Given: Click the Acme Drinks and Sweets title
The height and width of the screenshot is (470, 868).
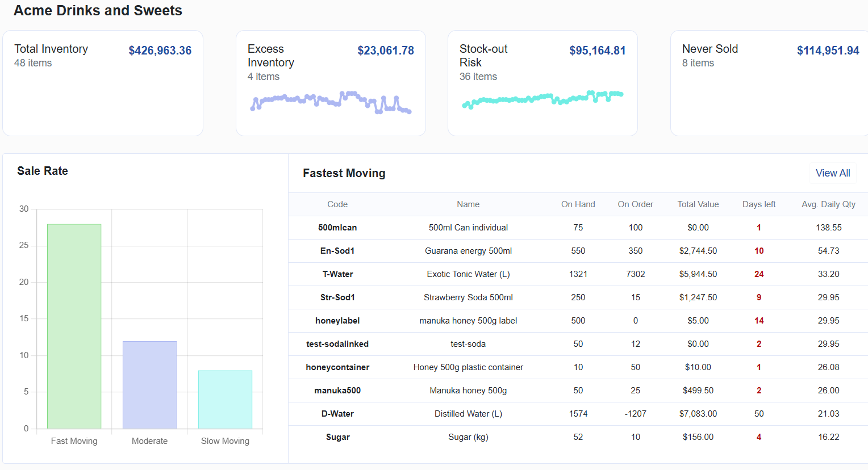Looking at the screenshot, I should (97, 10).
